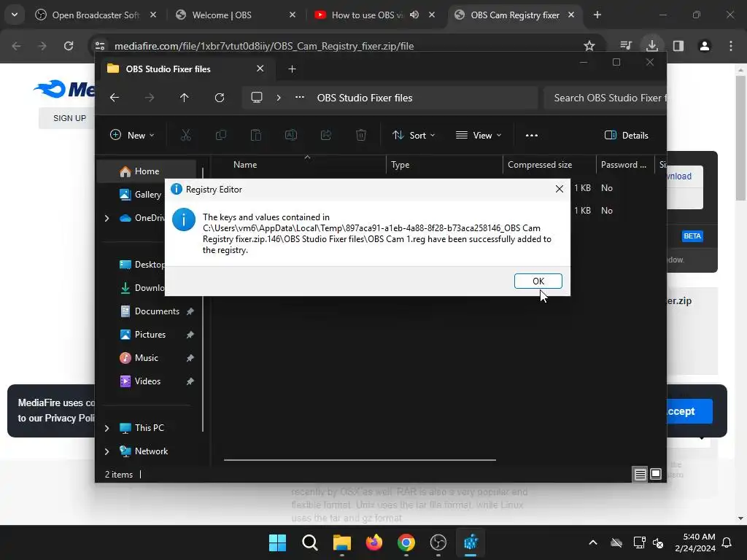Viewport: 747px width, 560px height.
Task: Open Windows Start menu
Action: pos(277,542)
